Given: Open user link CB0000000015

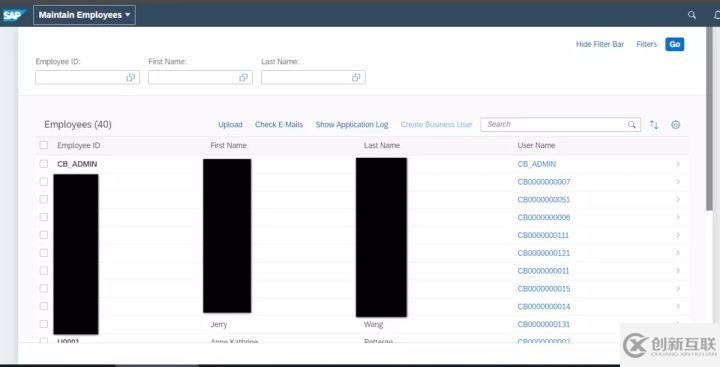Looking at the screenshot, I should click(x=544, y=288).
